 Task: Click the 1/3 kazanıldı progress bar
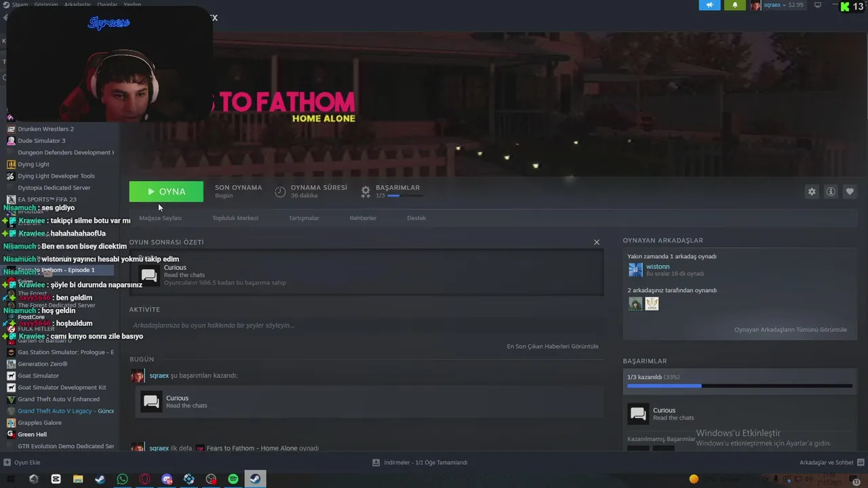[x=740, y=386]
